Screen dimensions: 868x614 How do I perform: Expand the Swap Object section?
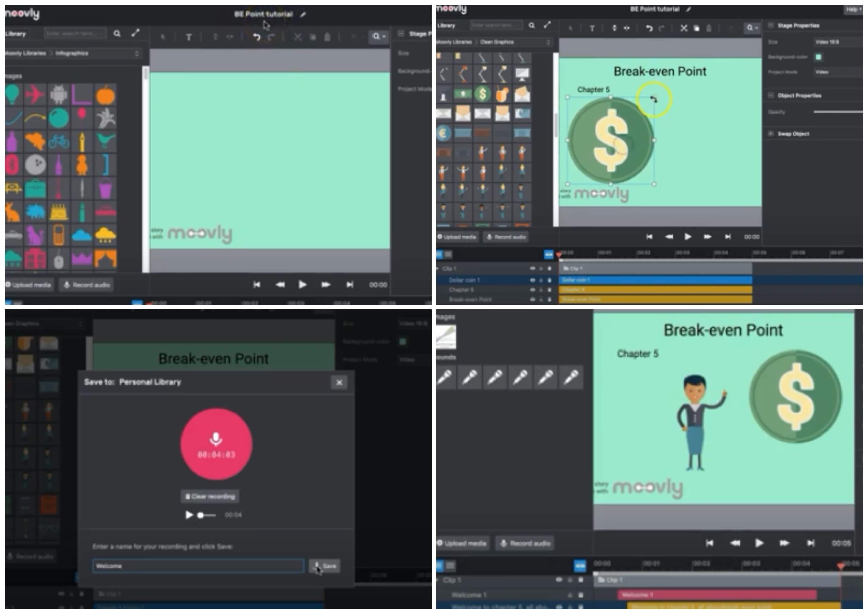coord(771,134)
